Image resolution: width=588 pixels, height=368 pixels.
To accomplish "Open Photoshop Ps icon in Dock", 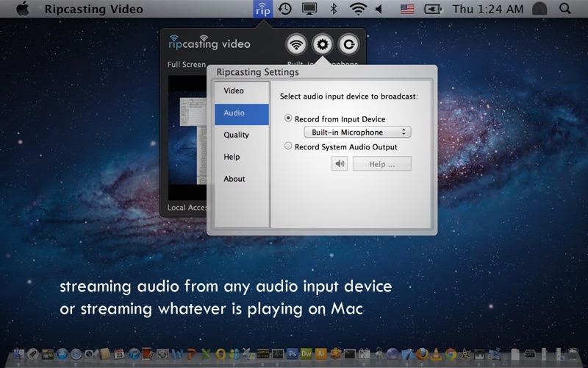I will point(292,354).
